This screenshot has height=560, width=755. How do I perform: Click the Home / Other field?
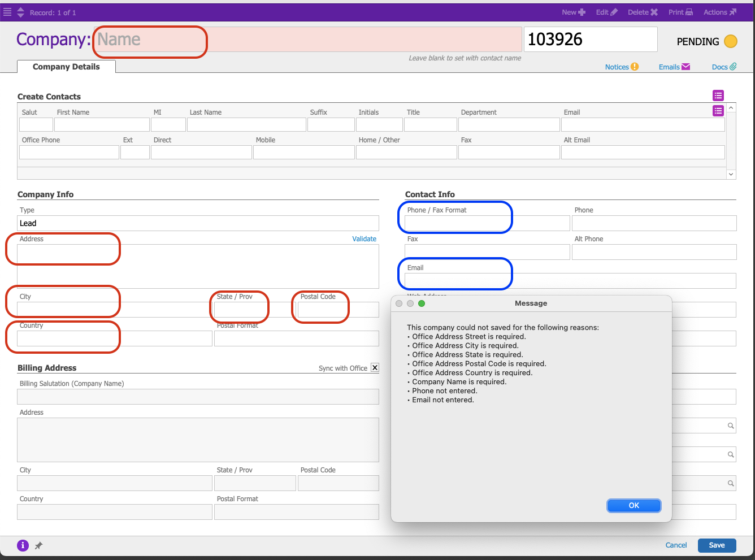click(x=406, y=152)
